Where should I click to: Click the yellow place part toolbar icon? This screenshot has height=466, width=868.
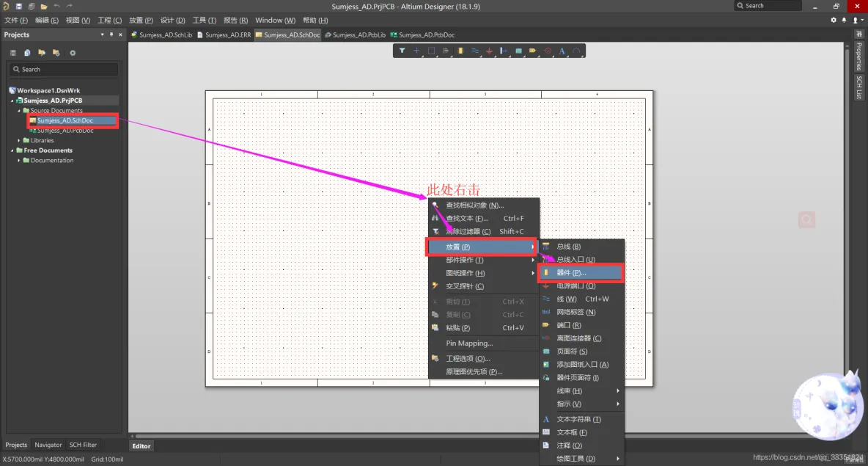pos(460,51)
